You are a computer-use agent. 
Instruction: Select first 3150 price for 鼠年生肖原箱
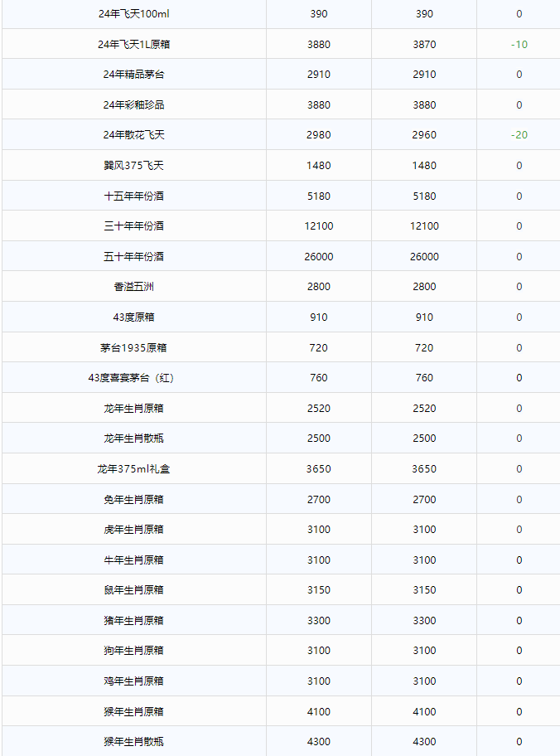pos(319,589)
